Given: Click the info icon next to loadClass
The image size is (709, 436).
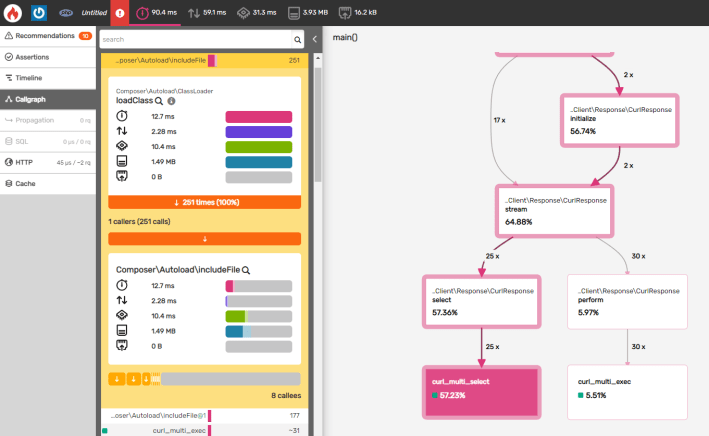Looking at the screenshot, I should (x=171, y=101).
